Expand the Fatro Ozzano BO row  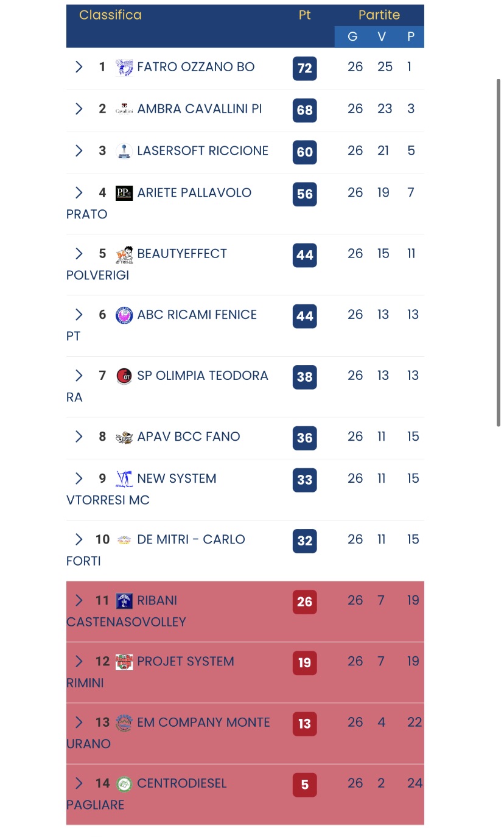pyautogui.click(x=79, y=67)
